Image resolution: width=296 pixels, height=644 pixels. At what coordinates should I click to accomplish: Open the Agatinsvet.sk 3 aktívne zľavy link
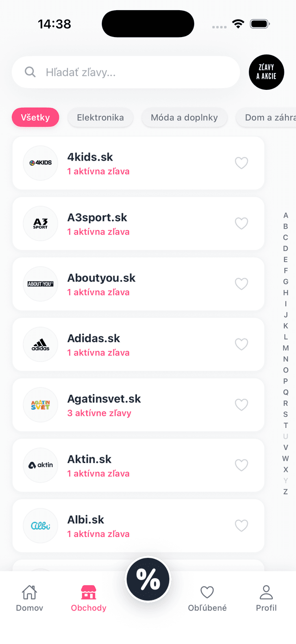(99, 413)
